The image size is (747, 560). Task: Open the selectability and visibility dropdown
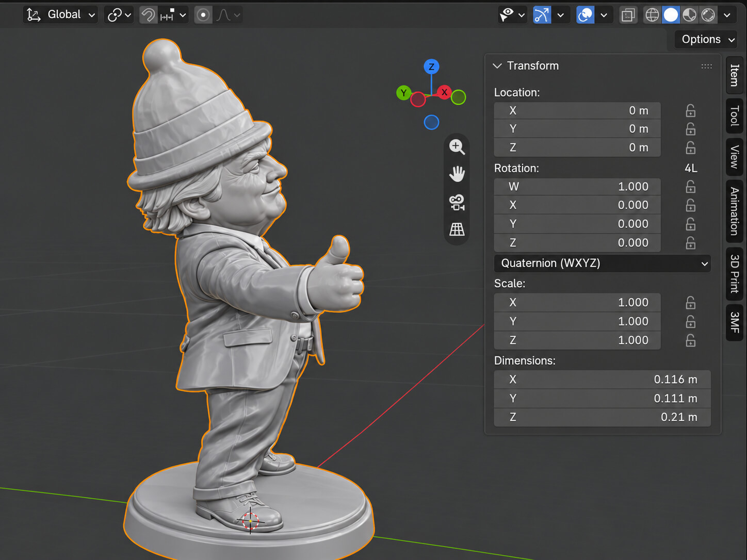click(x=512, y=14)
